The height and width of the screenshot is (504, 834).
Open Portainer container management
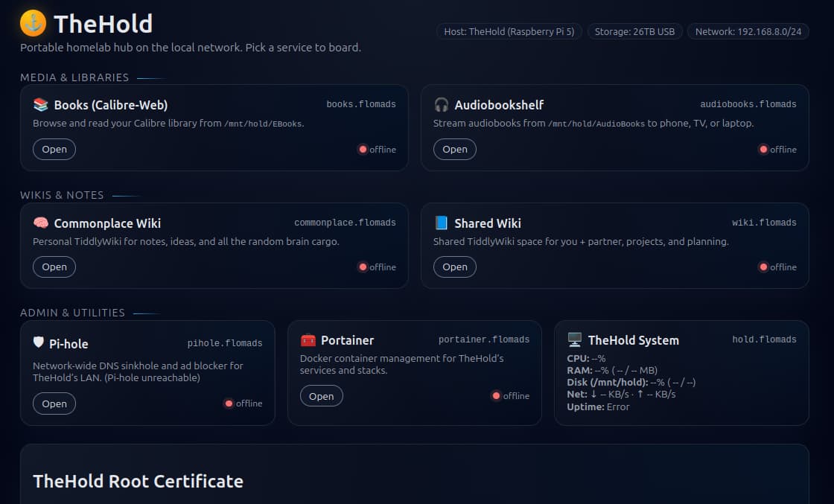(x=321, y=396)
